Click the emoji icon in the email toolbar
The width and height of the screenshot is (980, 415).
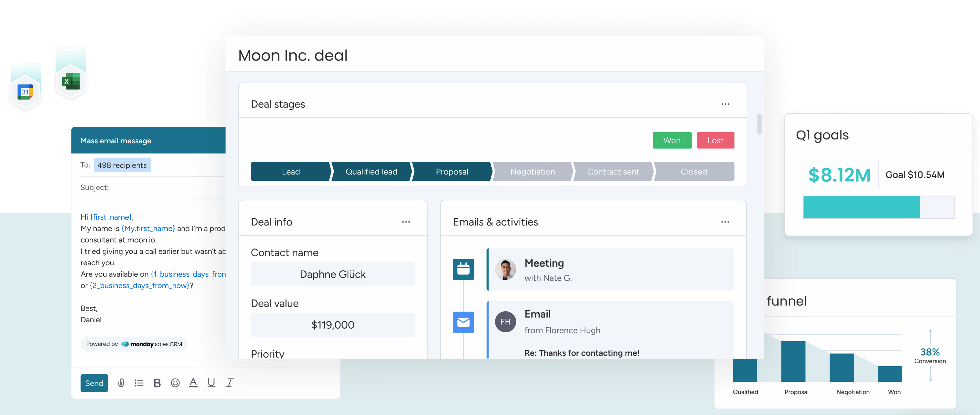tap(175, 383)
